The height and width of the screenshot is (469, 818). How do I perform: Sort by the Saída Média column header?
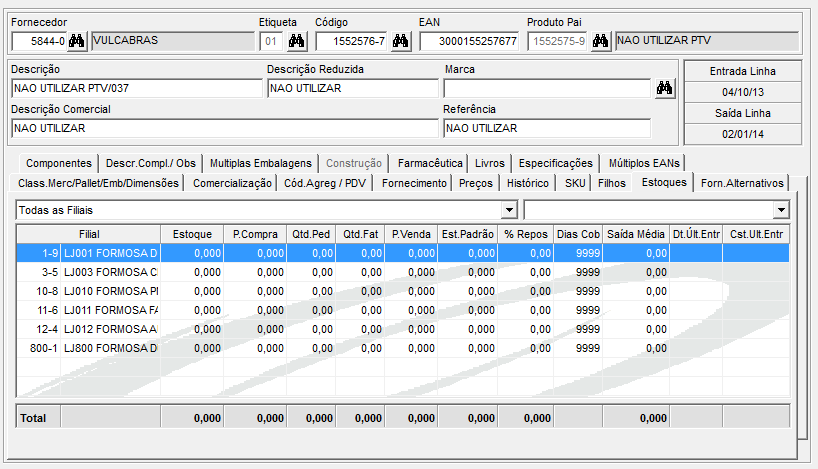coord(637,233)
